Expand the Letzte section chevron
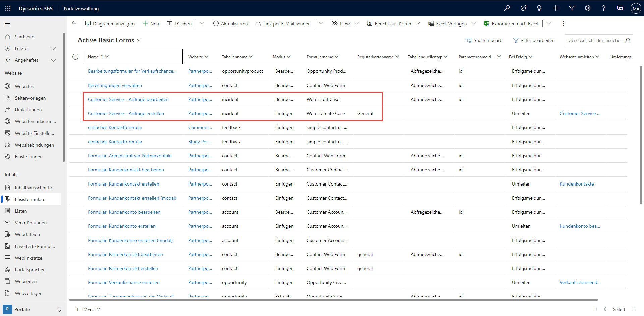Image resolution: width=644 pixels, height=316 pixels. coord(53,49)
